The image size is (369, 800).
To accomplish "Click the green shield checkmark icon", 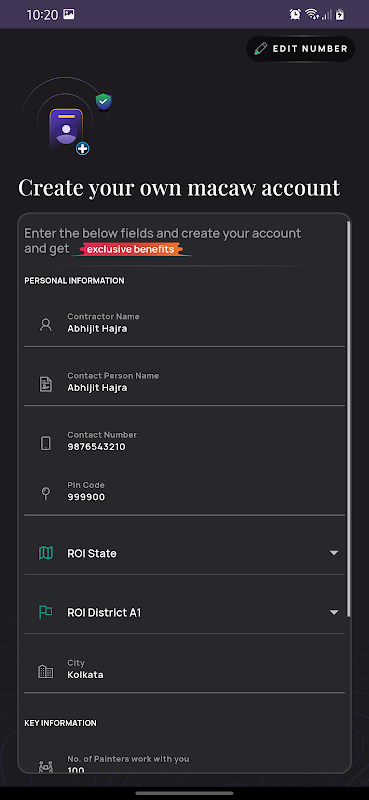I will click(104, 102).
